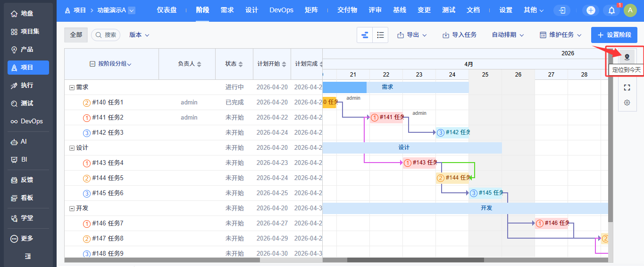
Task: Open task #140 任务1 in list
Action: [x=108, y=103]
